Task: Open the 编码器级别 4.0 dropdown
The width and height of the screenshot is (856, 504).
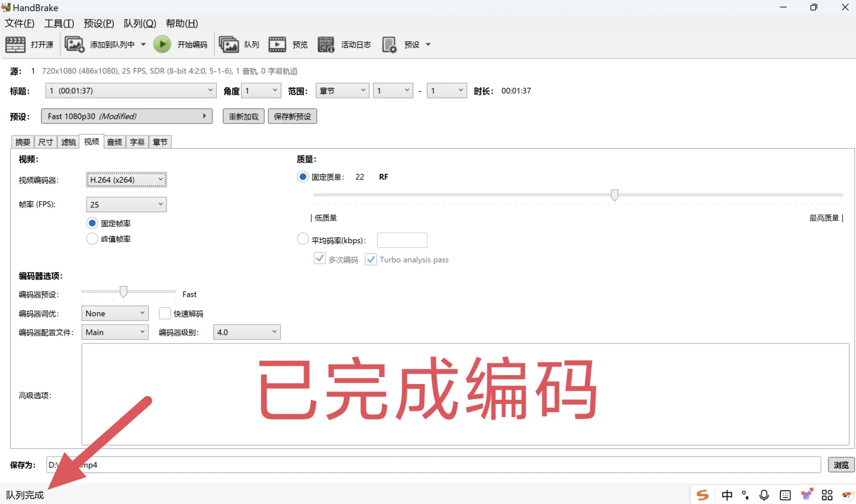Action: pos(246,332)
